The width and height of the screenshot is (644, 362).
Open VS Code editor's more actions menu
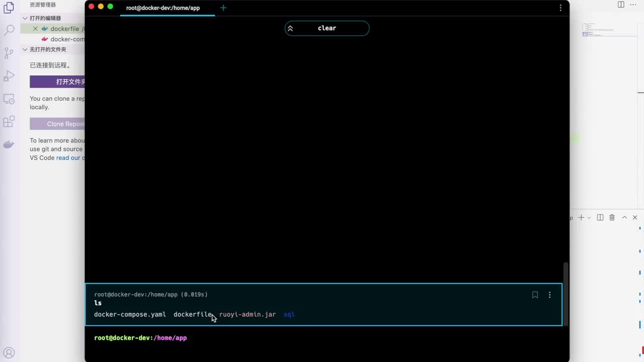click(x=633, y=5)
